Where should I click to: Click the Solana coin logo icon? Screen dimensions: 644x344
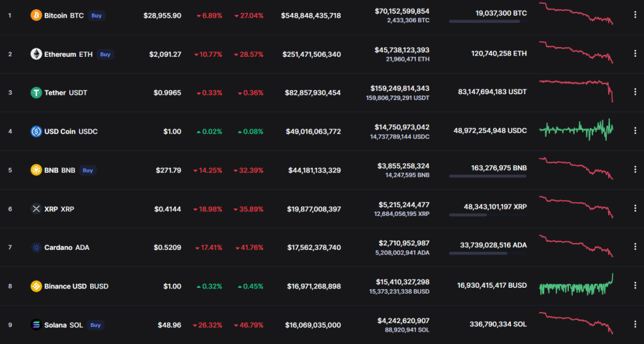point(36,324)
